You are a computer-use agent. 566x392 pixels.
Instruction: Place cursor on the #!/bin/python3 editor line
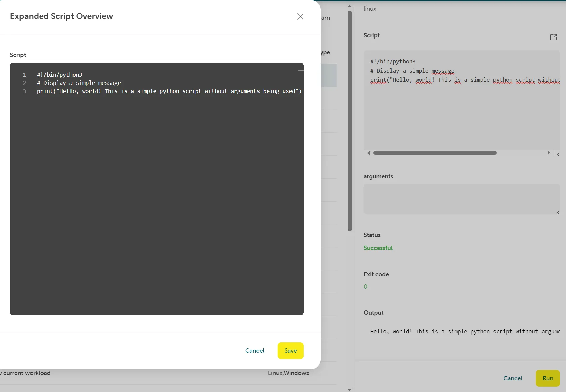(x=59, y=75)
